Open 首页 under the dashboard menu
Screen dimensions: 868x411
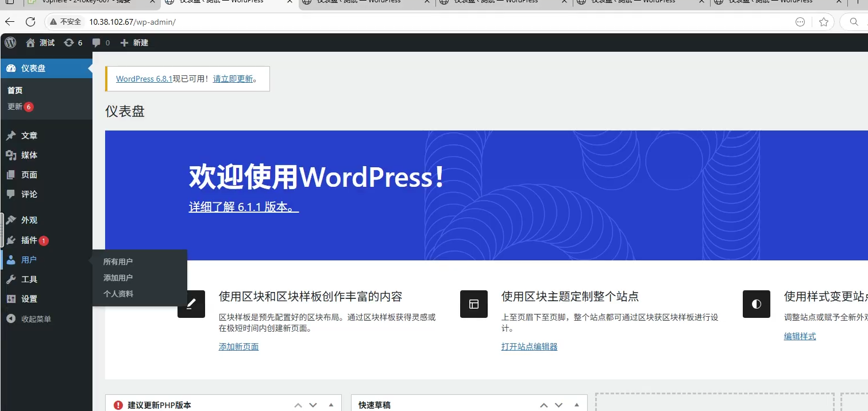pos(15,90)
